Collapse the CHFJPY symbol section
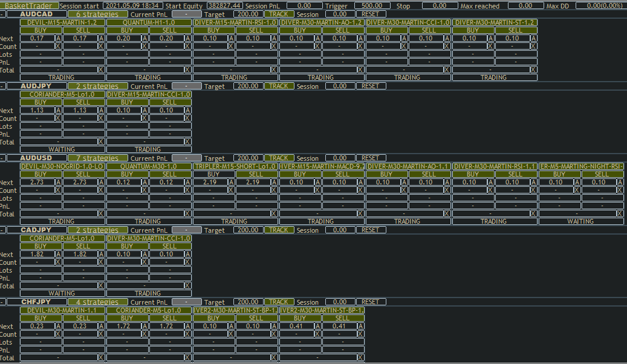The width and height of the screenshot is (627, 364). click(x=3, y=302)
